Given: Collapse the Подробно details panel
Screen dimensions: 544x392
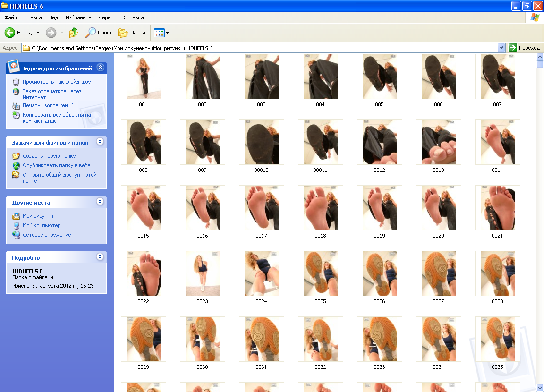Looking at the screenshot, I should coord(100,257).
